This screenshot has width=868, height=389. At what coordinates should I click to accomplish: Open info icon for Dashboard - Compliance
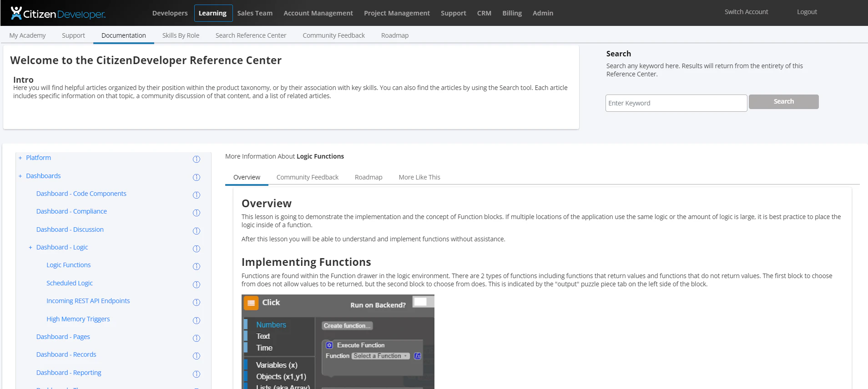coord(197,213)
